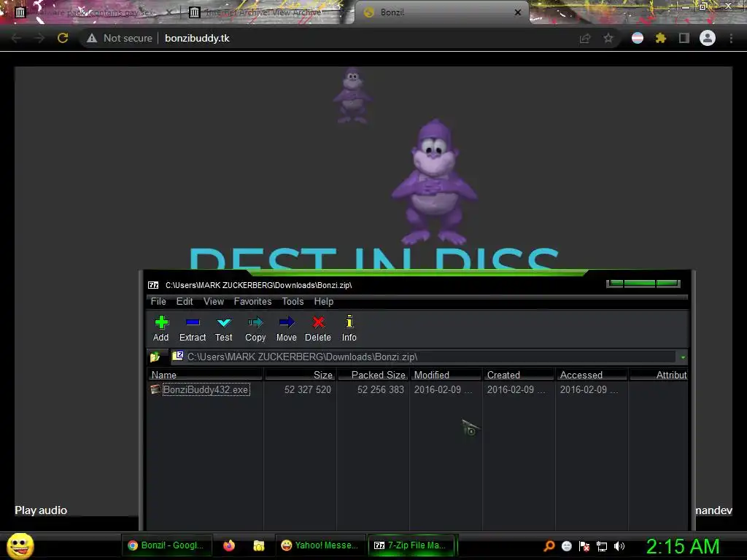Switch to Bonzi! Google Chrome taskbar button

166,545
